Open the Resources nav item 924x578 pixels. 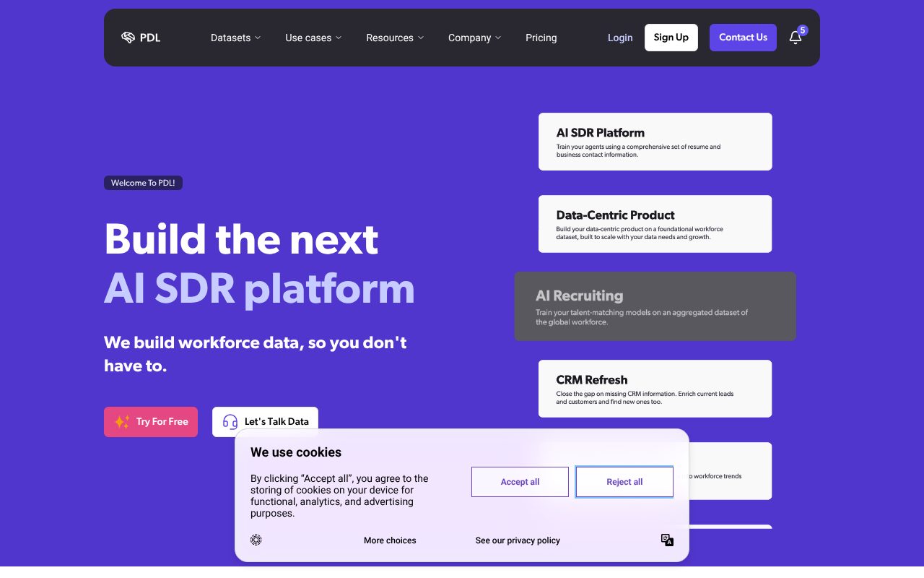click(x=395, y=38)
